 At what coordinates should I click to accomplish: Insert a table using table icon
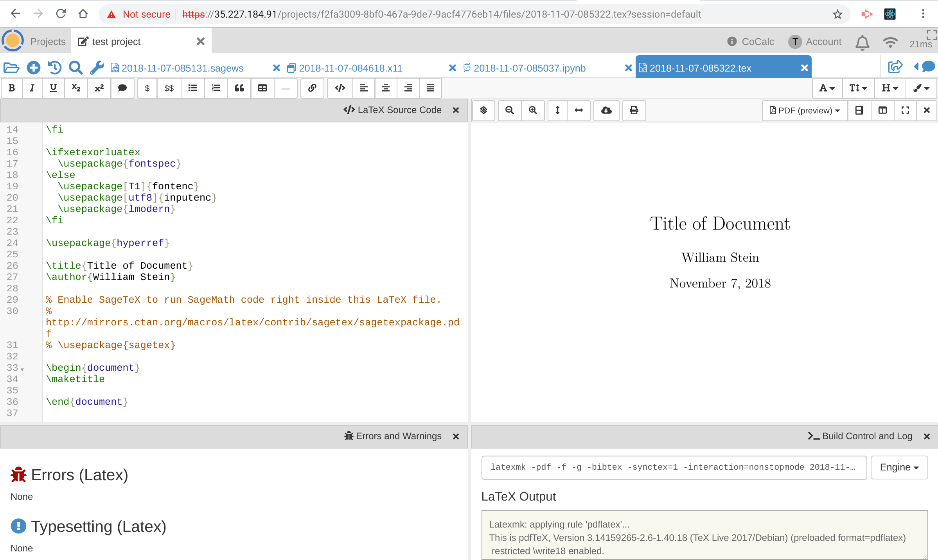coord(262,88)
